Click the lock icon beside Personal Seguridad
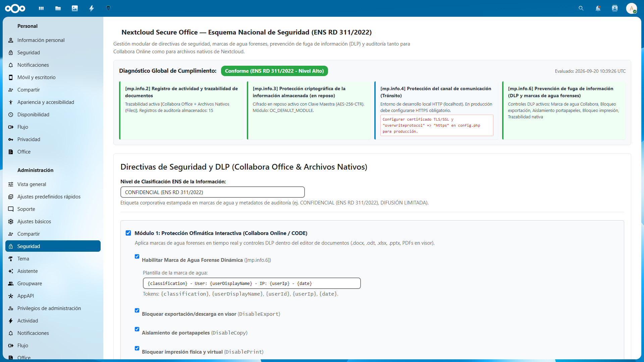The image size is (644, 362). point(11,53)
